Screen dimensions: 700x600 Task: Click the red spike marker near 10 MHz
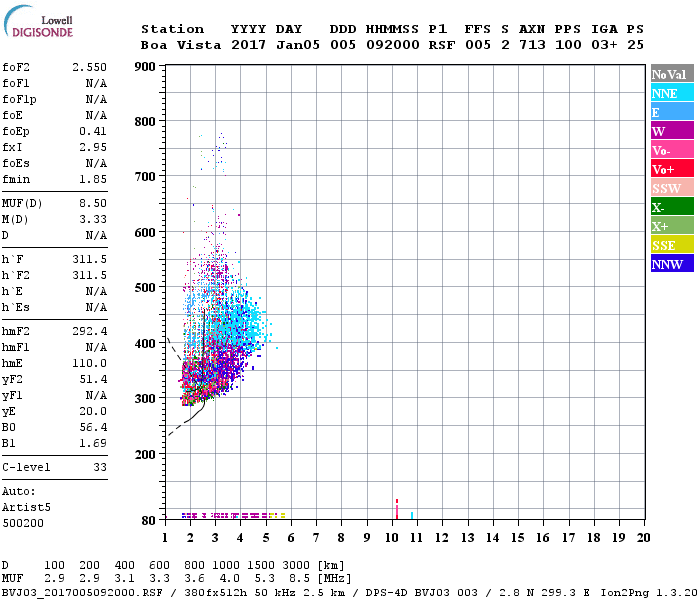396,509
